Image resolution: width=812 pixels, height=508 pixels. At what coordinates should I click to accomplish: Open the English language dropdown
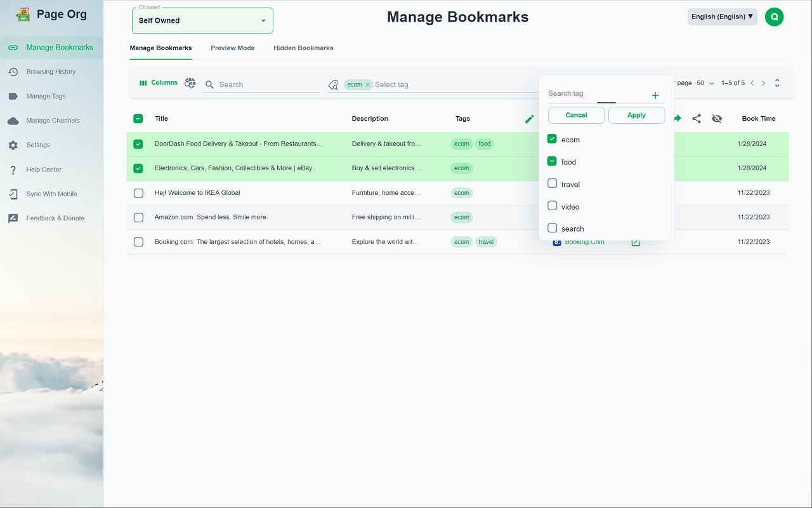722,17
